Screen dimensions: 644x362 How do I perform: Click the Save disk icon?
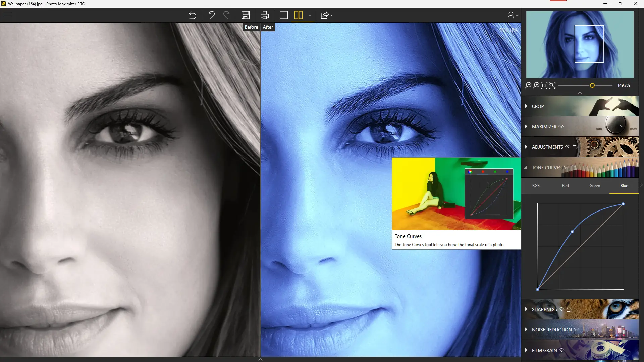pyautogui.click(x=245, y=15)
